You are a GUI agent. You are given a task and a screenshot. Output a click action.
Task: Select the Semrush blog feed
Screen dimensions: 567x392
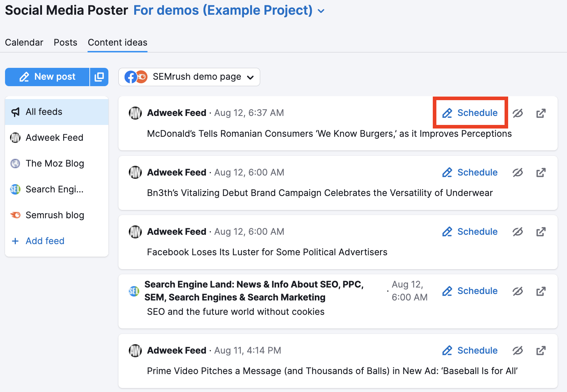coord(55,215)
